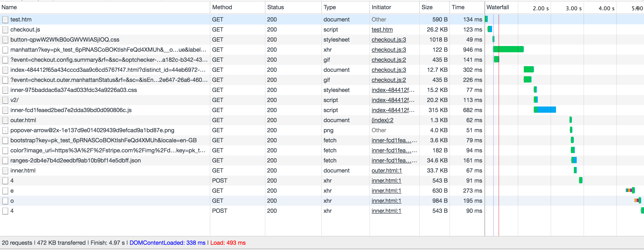Click waterfall bar of index-484412f65a434 document
Screen dimensions: 644x250
click(529, 69)
